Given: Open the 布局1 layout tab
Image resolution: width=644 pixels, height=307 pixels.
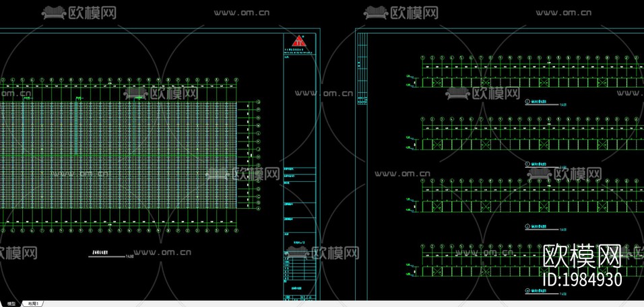Looking at the screenshot, I should coord(32,304).
